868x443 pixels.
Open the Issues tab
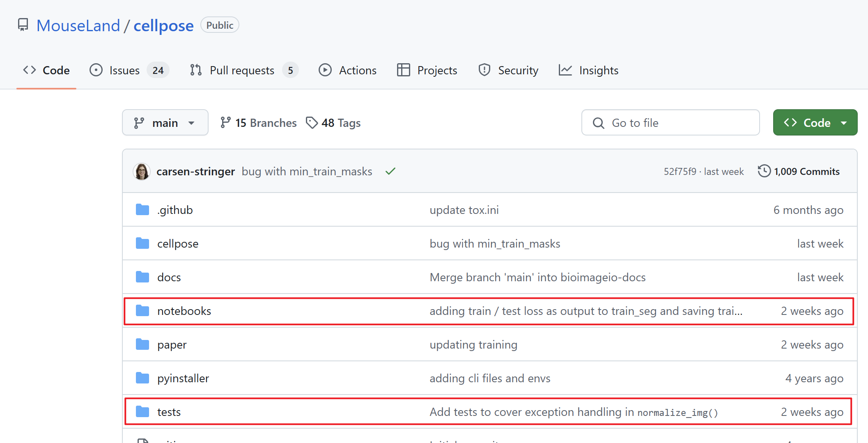point(129,70)
